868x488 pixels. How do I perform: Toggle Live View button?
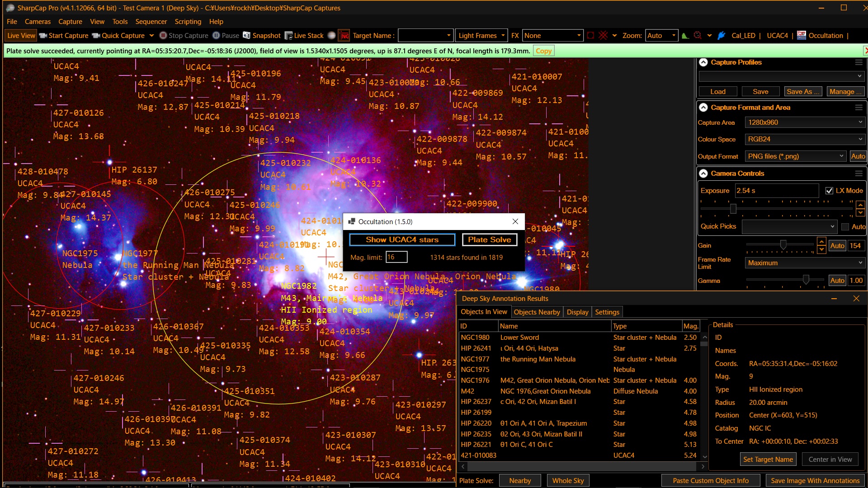pyautogui.click(x=21, y=36)
